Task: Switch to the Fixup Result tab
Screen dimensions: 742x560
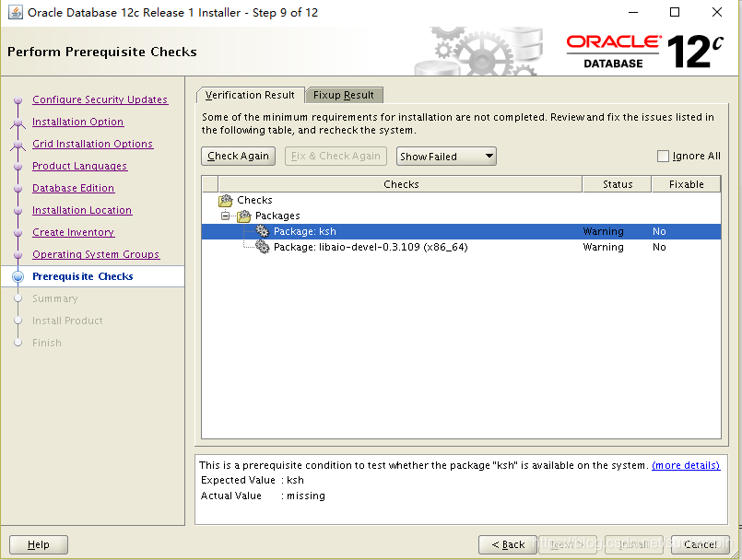Action: (x=344, y=95)
